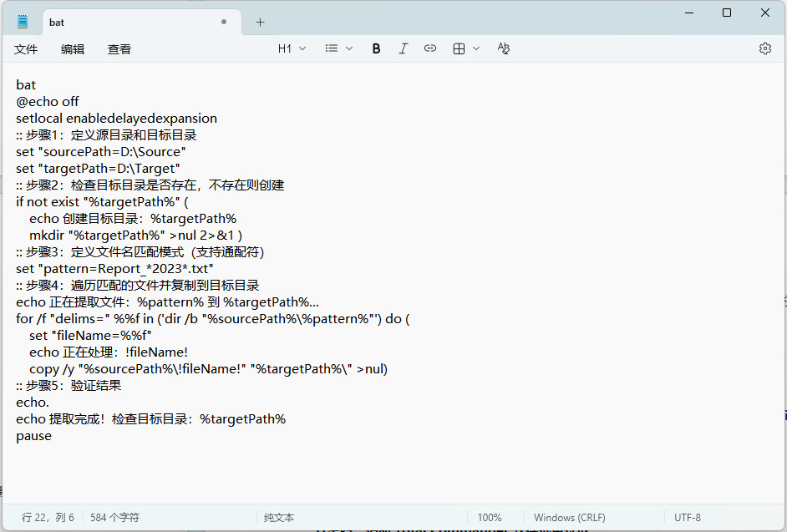Click the ':: 步骤1：定义源目录和目标目录' comment
787x532 pixels.
[x=106, y=135]
